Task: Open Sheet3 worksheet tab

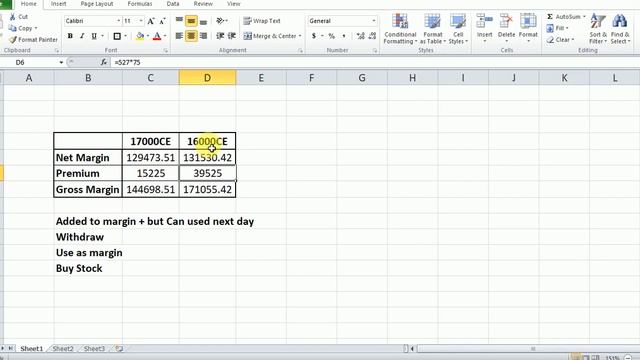Action: click(x=94, y=349)
